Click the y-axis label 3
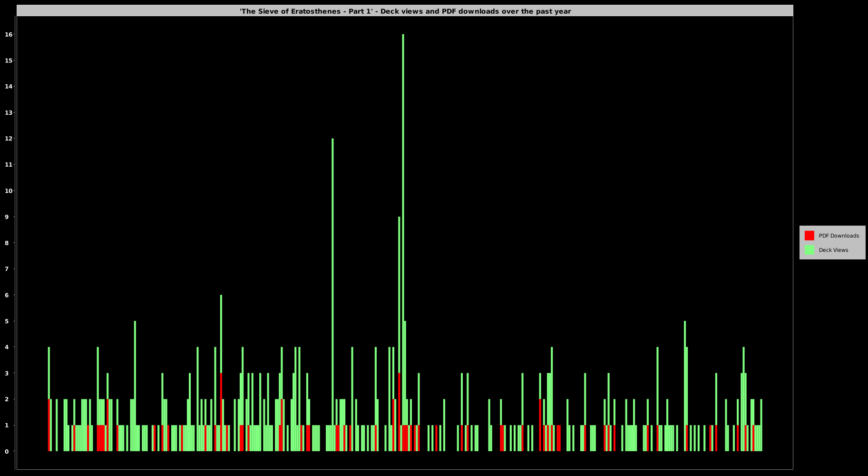 (x=7, y=373)
